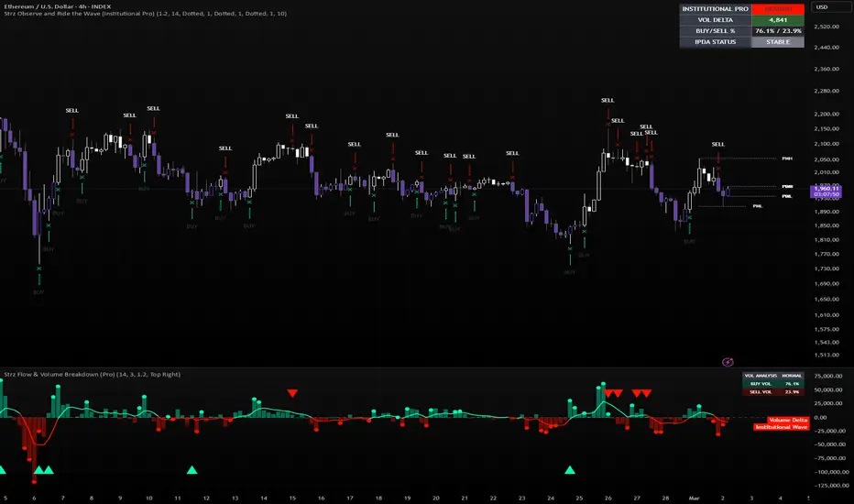The height and width of the screenshot is (504, 854).
Task: Select the Strz Observe and Ride the Wave indicator title
Action: tap(145, 14)
